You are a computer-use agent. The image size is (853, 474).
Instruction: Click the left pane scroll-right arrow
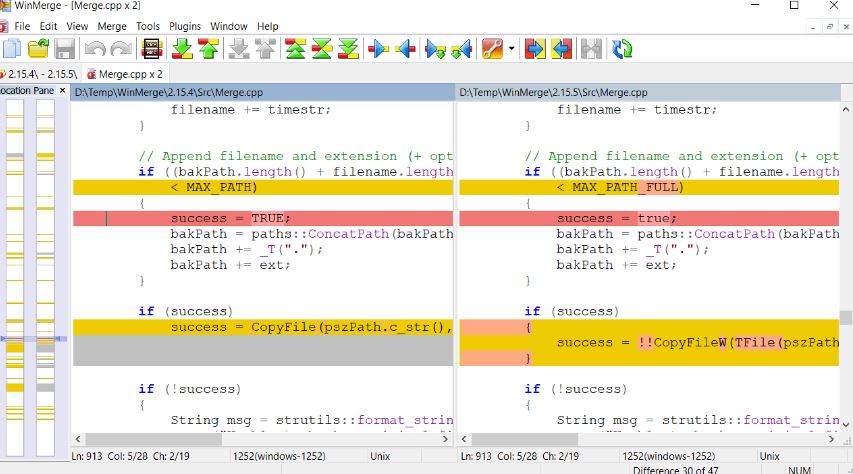tap(446, 439)
